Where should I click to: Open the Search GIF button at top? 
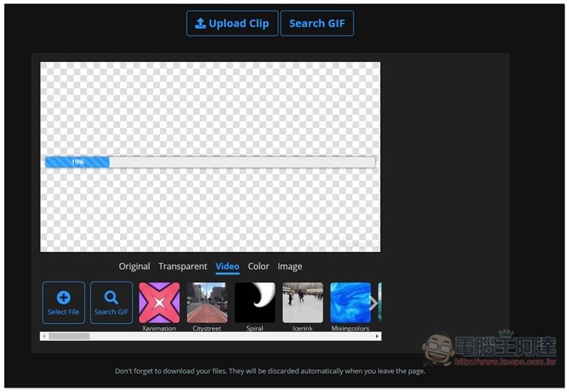click(x=317, y=23)
